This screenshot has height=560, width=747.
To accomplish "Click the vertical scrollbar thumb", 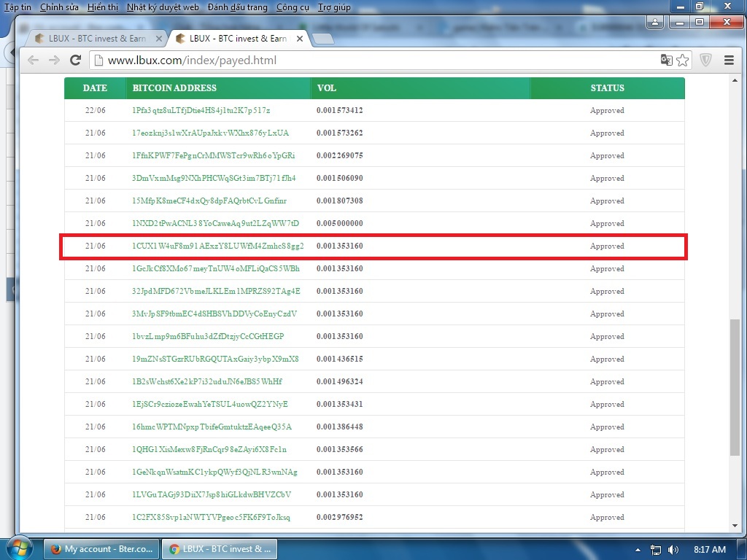I will pos(735,388).
